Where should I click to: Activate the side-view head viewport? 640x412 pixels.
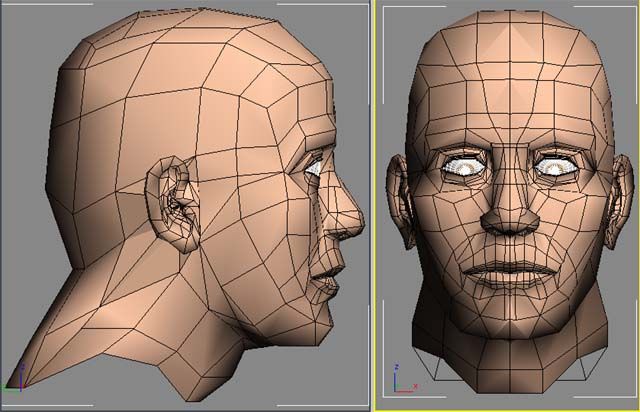[185, 205]
